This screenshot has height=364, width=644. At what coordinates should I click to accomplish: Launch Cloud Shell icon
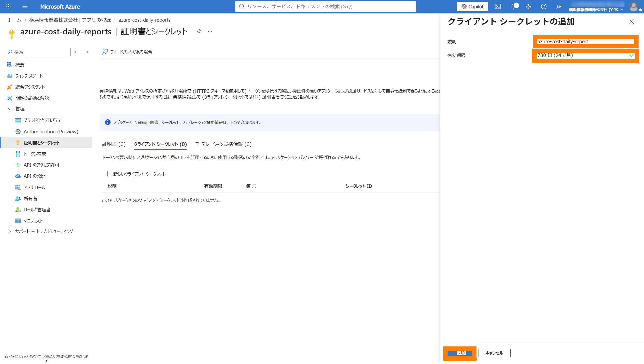coord(498,6)
